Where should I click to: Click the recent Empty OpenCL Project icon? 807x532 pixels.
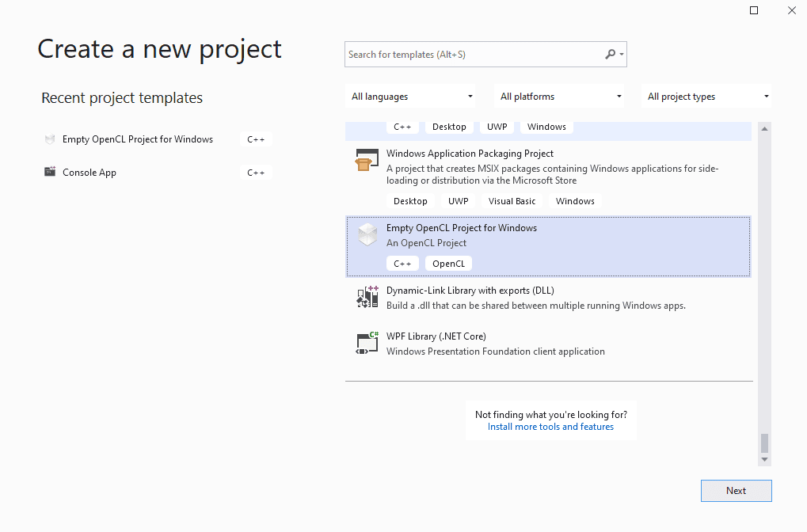50,139
